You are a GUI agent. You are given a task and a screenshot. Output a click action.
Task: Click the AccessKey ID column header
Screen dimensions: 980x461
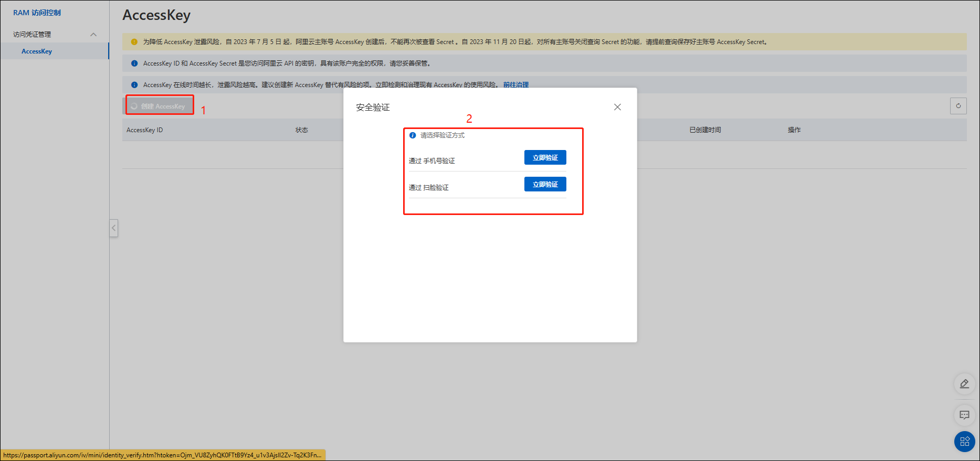[x=144, y=130]
